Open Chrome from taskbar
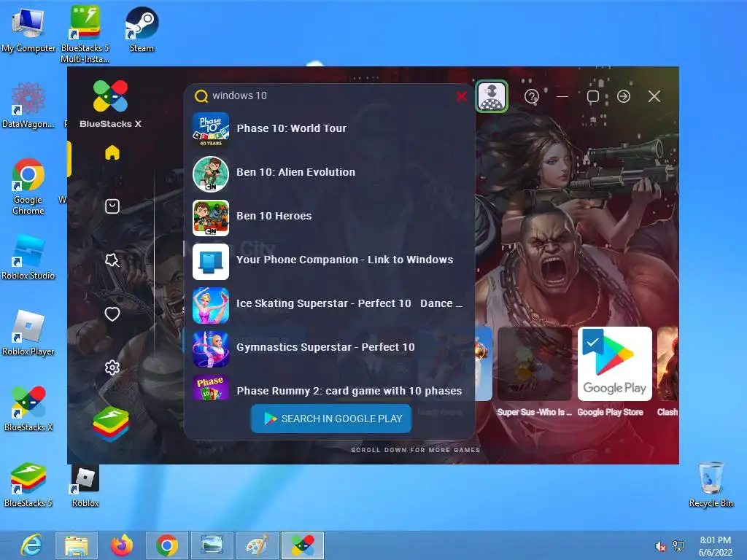 [x=167, y=545]
